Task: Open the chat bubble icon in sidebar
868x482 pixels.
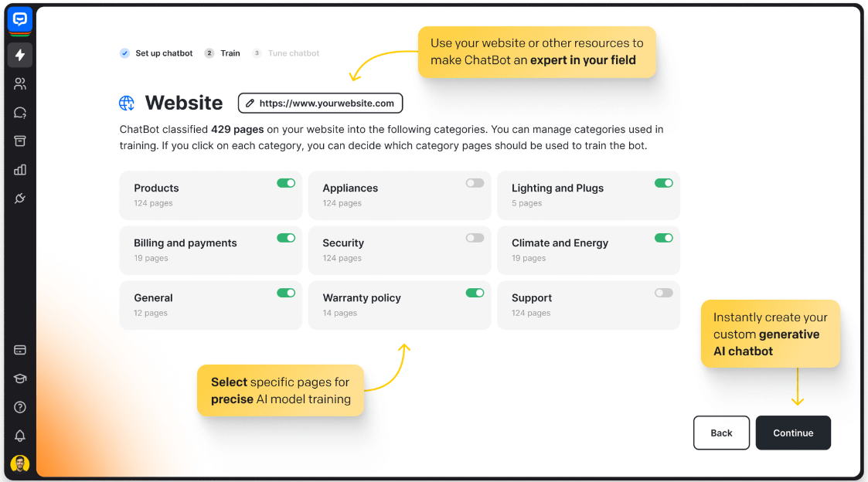Action: [x=20, y=113]
